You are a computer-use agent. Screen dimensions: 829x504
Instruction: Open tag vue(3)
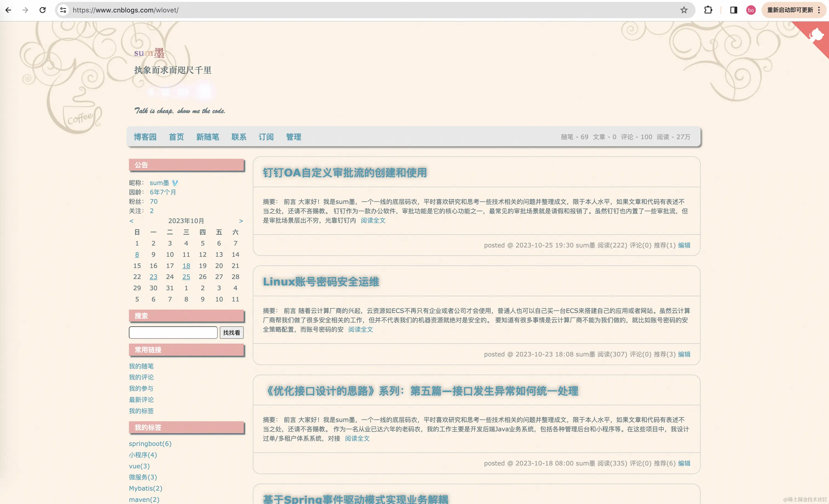tap(139, 466)
